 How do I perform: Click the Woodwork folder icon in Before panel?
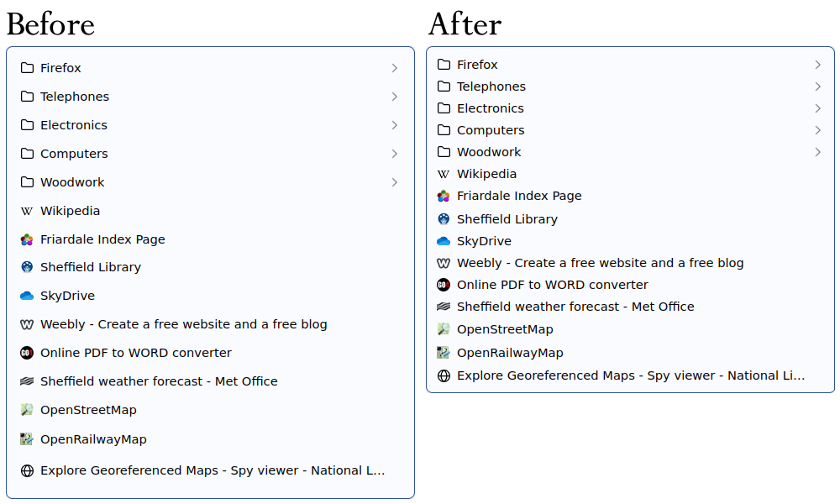27,182
